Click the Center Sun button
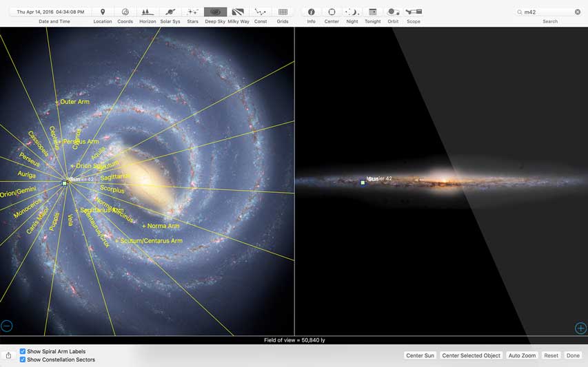Image resolution: width=588 pixels, height=367 pixels. pyautogui.click(x=420, y=355)
